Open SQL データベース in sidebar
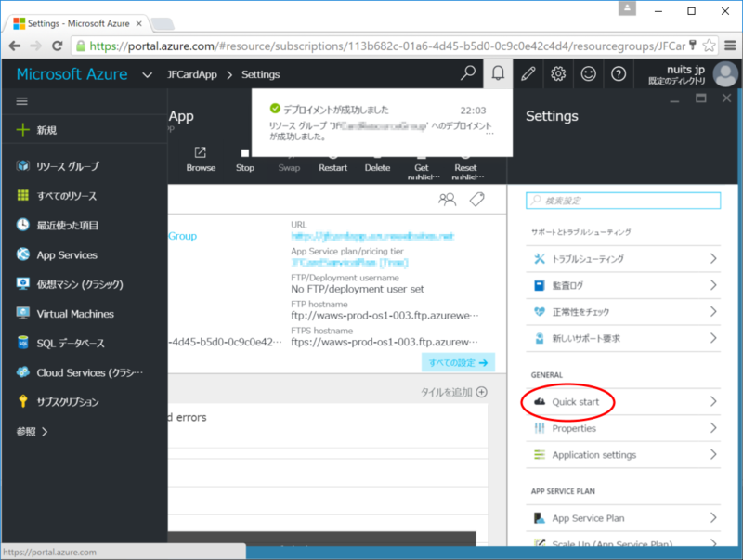Viewport: 743px width, 560px height. [x=85, y=343]
